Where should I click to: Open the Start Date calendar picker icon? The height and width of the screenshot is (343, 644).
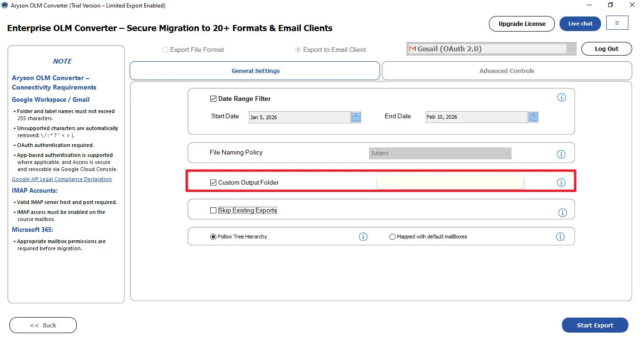coord(356,117)
